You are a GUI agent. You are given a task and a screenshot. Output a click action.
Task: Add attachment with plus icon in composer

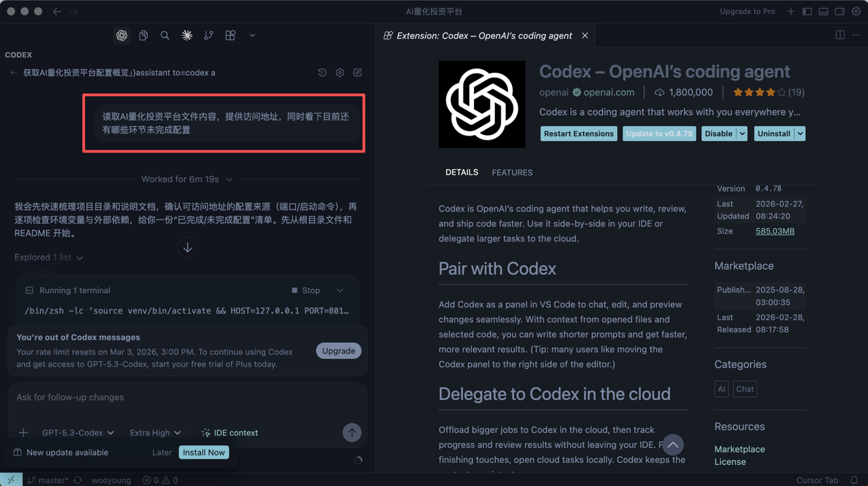[x=23, y=432]
